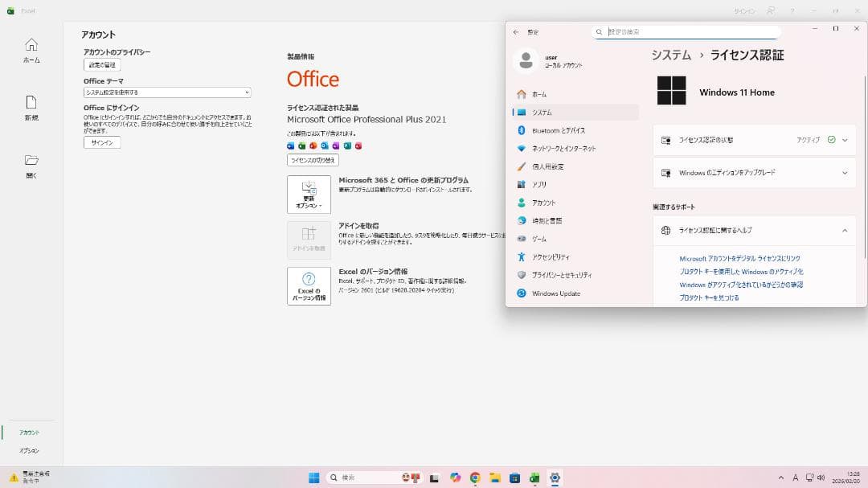Click the Settings search field
Screen dimensions: 868x488
tap(686, 31)
